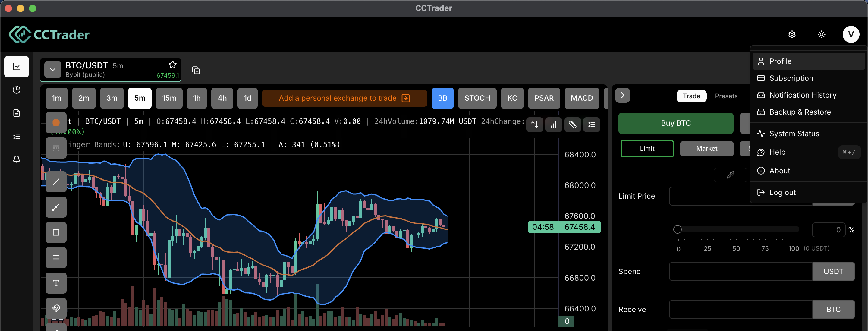The width and height of the screenshot is (868, 331).
Task: Choose Notification History from menu
Action: point(802,95)
